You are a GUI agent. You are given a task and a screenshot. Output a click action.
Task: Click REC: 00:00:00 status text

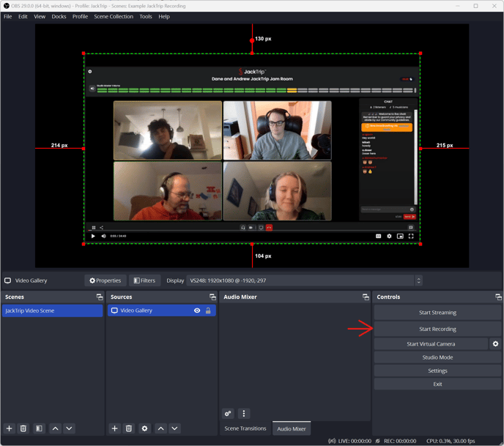click(400, 441)
